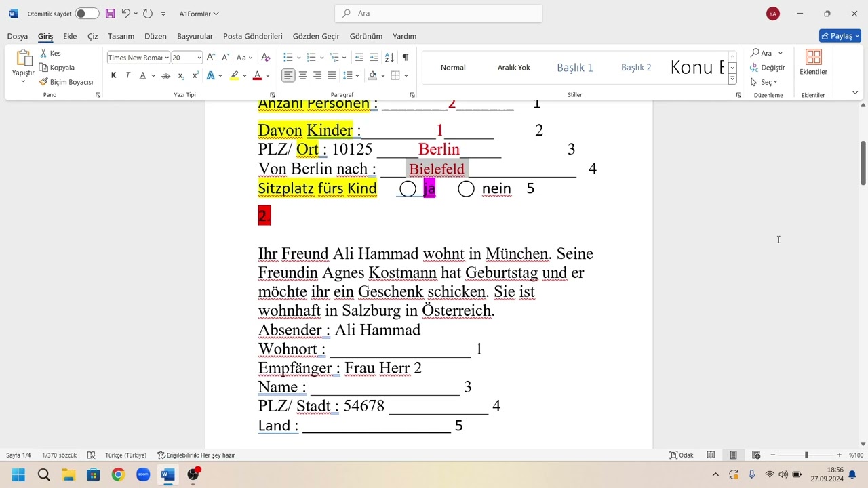Open the Eklentiler add-ins button
This screenshot has height=488, width=868.
813,62
